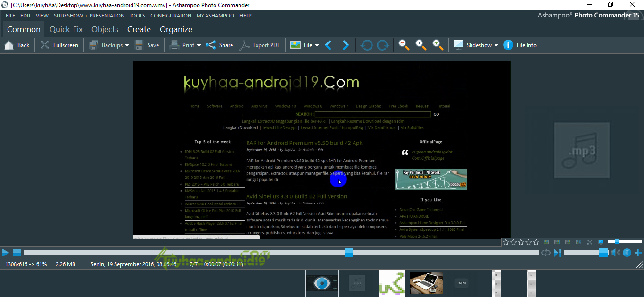Enter Fullscreen view
This screenshot has height=297, width=644.
coord(59,45)
